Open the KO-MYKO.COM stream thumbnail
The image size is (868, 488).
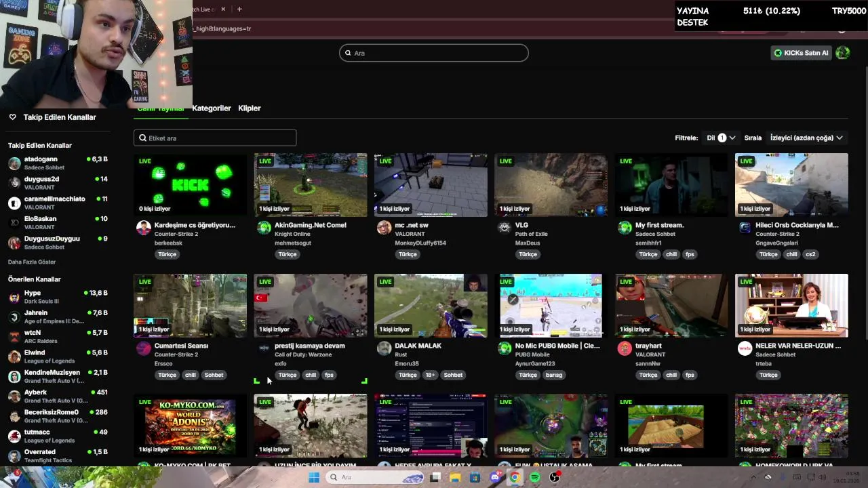(x=190, y=426)
